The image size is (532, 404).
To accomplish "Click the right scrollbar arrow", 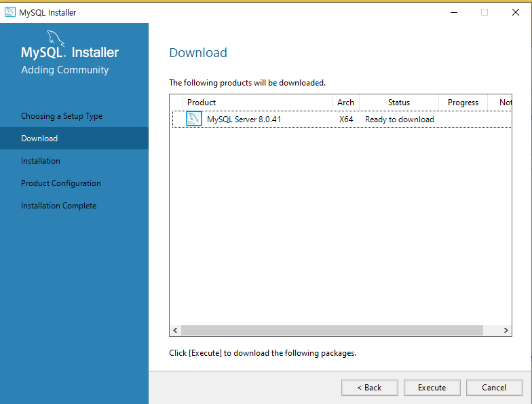I will coord(506,330).
